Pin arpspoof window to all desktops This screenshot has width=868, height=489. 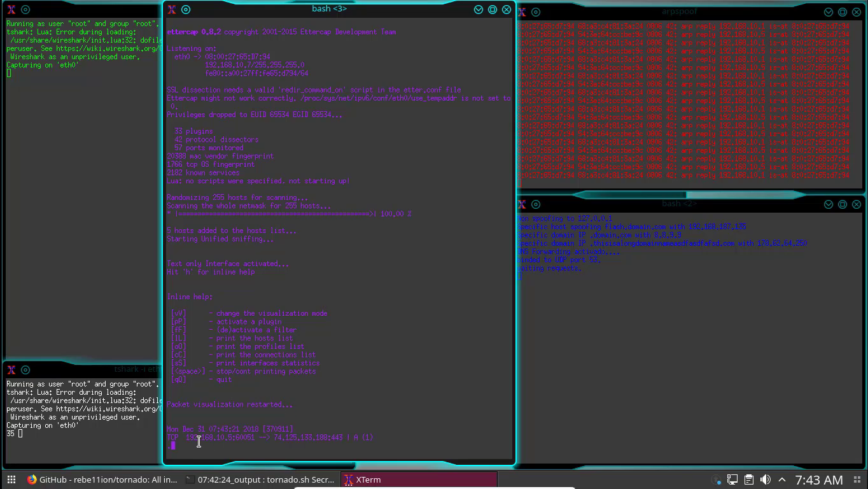click(x=536, y=12)
